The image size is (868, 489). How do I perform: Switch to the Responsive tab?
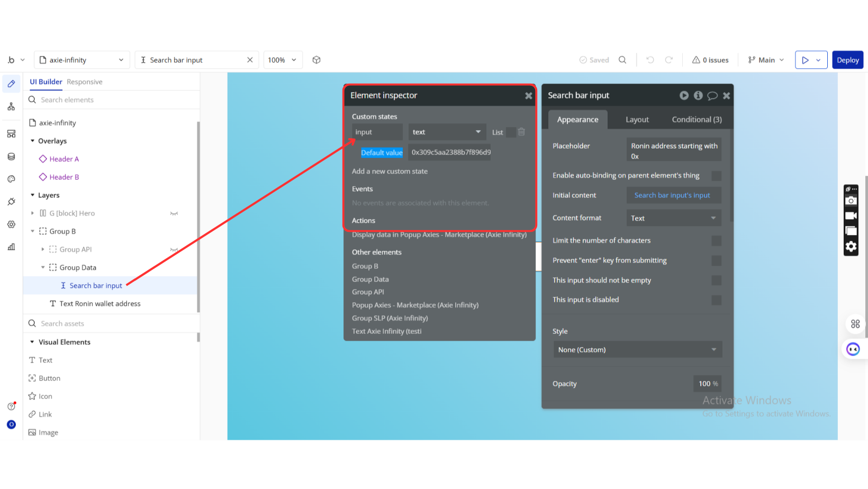(85, 82)
